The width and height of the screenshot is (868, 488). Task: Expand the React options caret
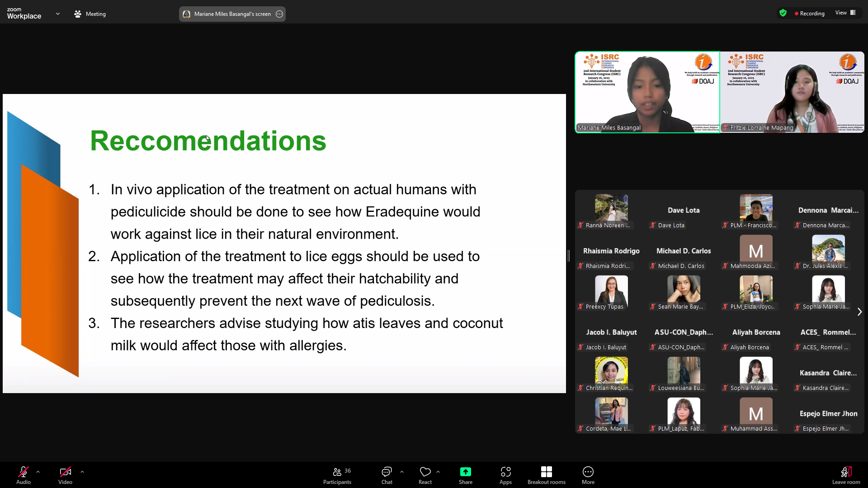point(438,472)
